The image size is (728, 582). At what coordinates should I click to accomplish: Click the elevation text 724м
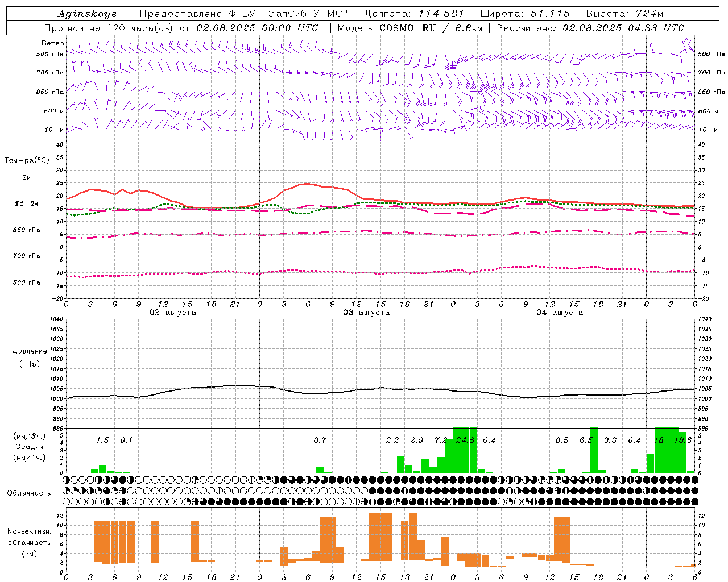(649, 14)
